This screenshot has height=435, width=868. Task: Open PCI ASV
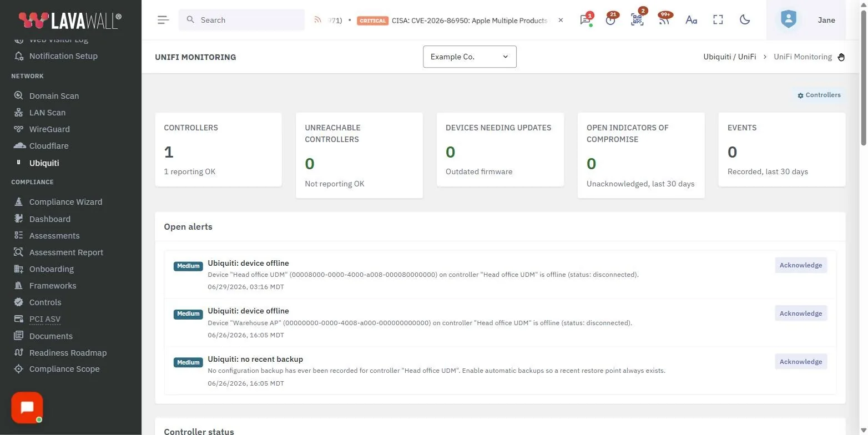click(x=45, y=319)
